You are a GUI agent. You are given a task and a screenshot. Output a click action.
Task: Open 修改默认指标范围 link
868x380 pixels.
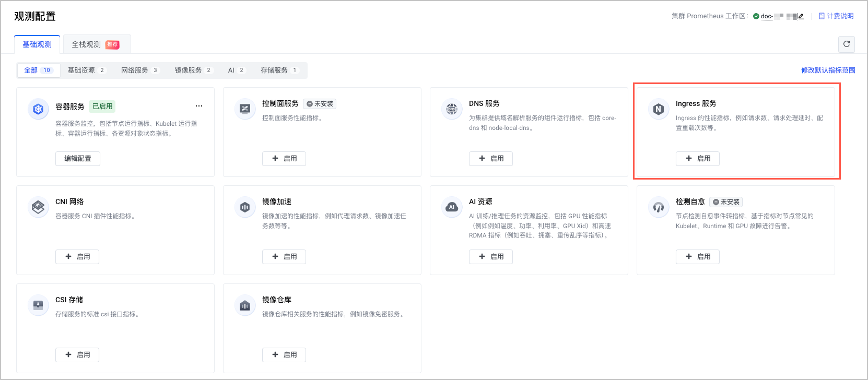(x=828, y=70)
